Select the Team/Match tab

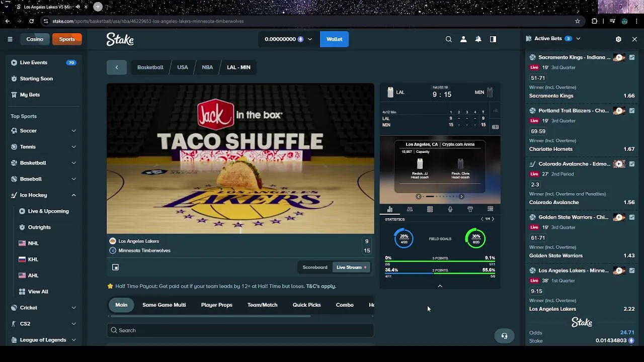[x=262, y=305]
